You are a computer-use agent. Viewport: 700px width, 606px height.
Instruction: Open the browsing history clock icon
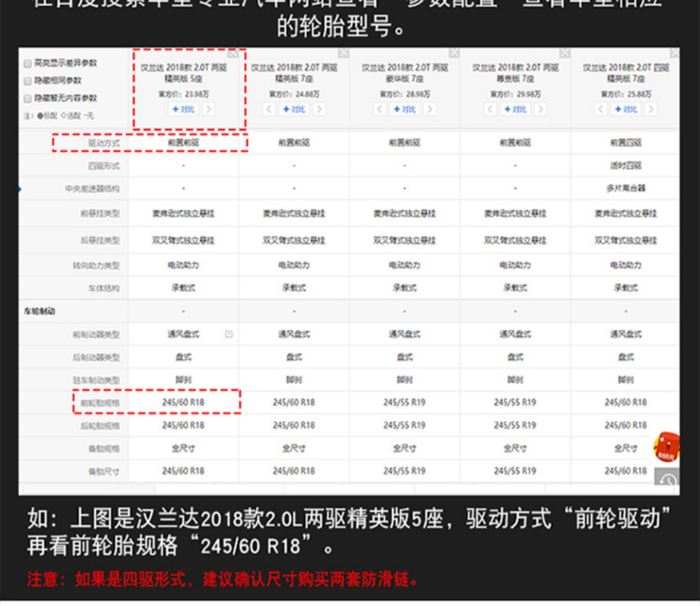click(667, 478)
